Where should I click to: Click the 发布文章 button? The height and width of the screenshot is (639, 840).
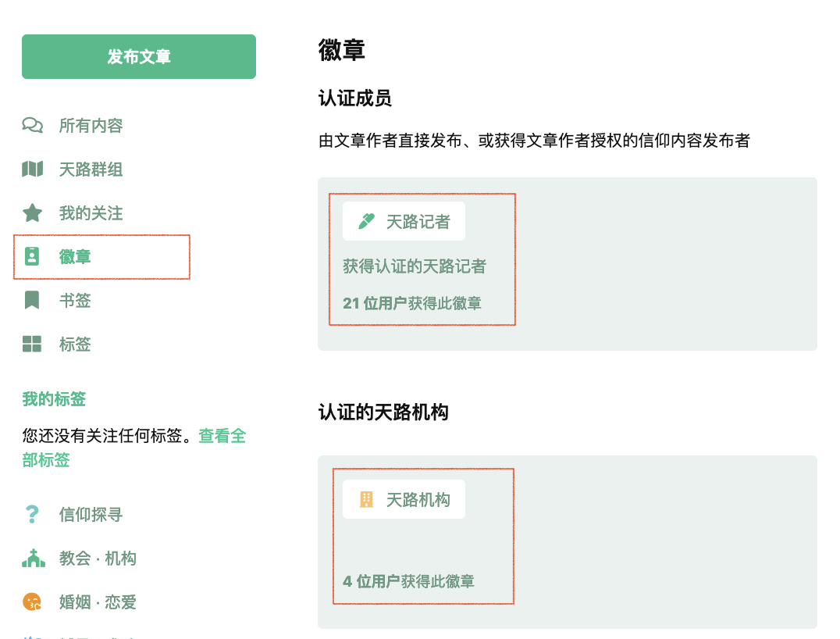pyautogui.click(x=138, y=56)
